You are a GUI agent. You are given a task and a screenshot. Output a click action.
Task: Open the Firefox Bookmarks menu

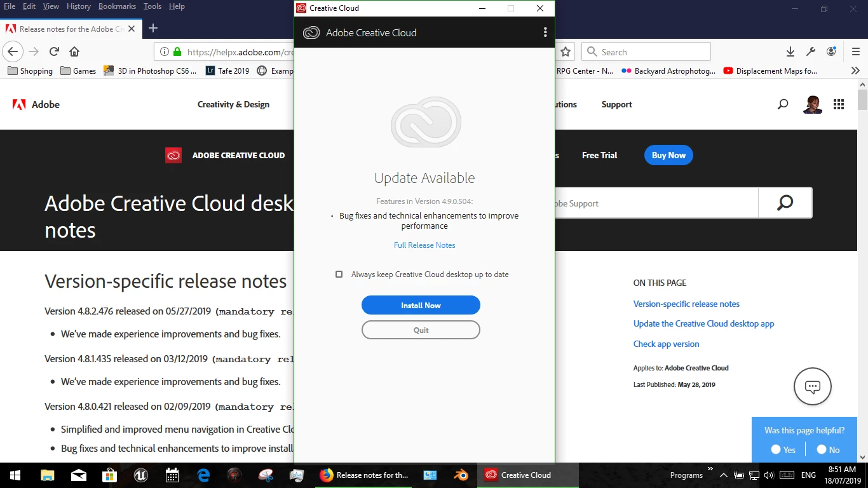click(x=117, y=6)
